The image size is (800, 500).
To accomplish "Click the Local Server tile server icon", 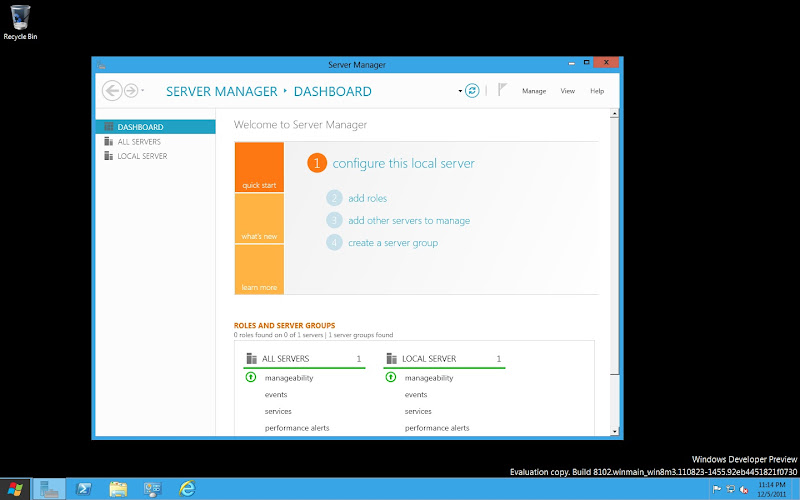I will pyautogui.click(x=391, y=358).
